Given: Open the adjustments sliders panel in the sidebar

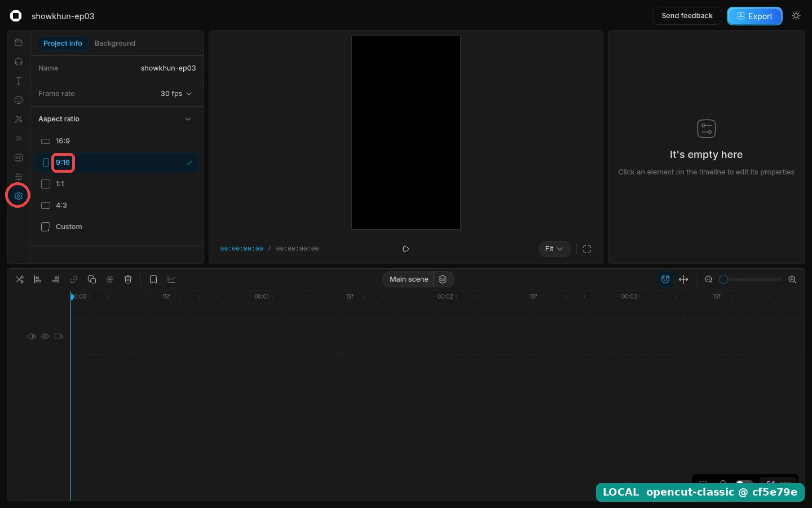Looking at the screenshot, I should click(19, 177).
